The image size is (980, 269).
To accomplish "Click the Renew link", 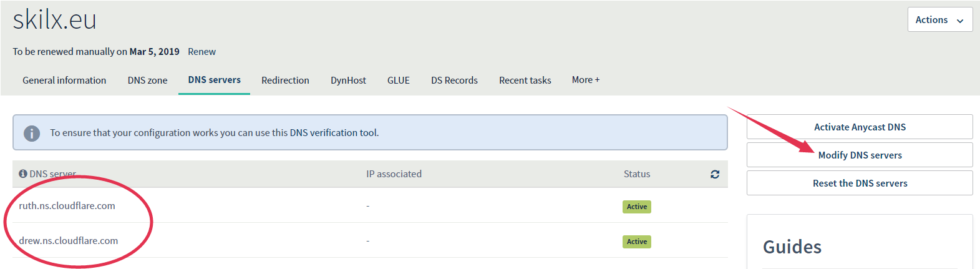I will pyautogui.click(x=201, y=52).
